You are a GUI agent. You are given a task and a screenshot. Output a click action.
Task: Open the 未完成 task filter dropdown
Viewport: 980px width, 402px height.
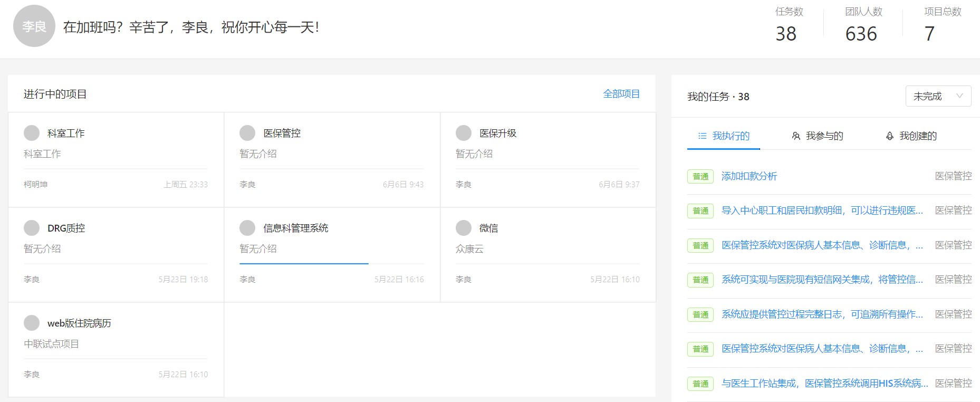[x=938, y=96]
